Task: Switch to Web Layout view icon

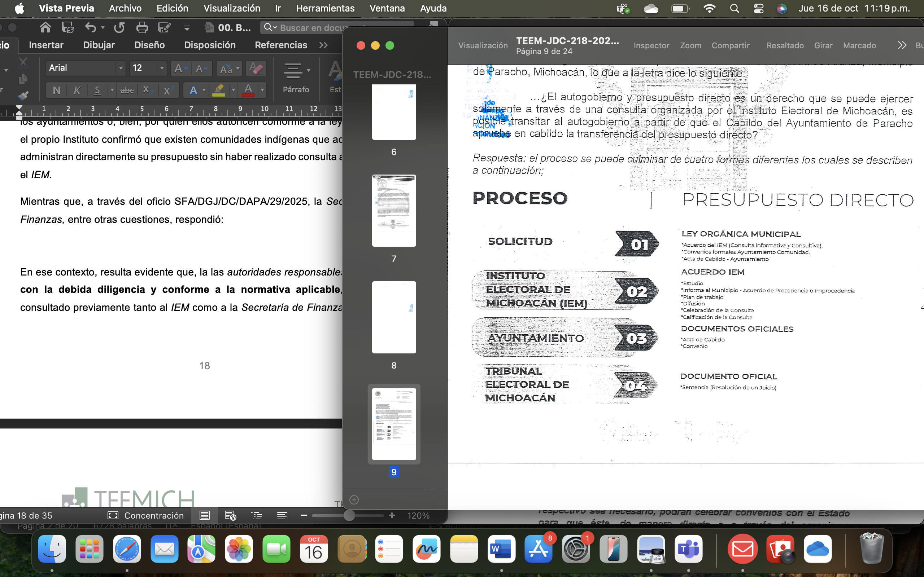Action: click(x=230, y=516)
